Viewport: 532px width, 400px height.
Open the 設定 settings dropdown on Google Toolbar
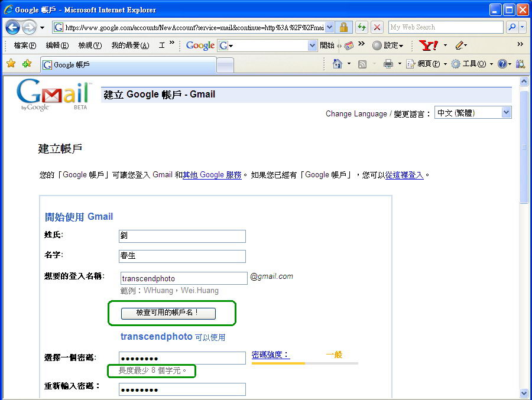click(x=387, y=45)
